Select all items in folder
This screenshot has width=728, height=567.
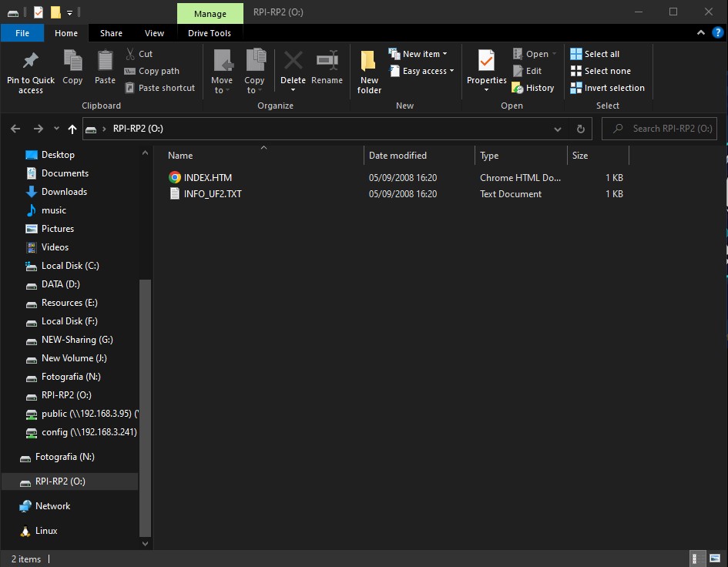pos(595,54)
